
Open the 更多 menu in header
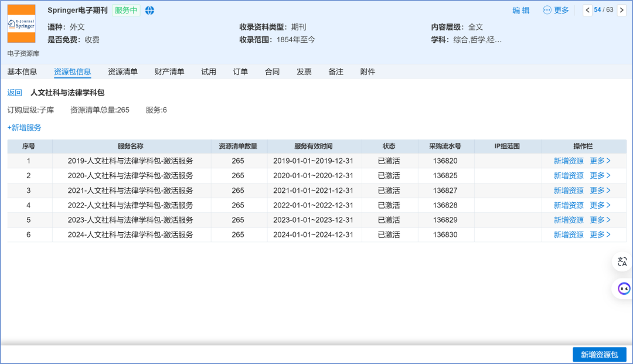pyautogui.click(x=556, y=11)
